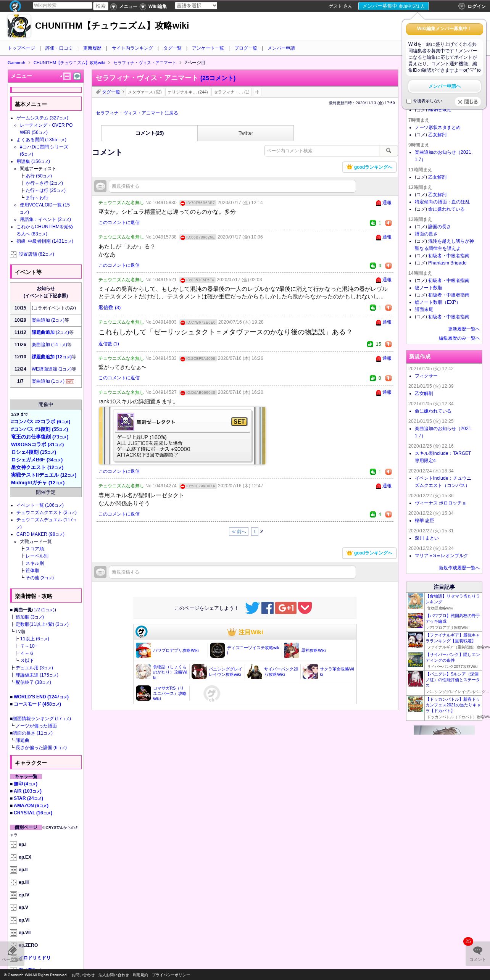
Task: Open プライバシーポリシー footer link
Action: (171, 975)
